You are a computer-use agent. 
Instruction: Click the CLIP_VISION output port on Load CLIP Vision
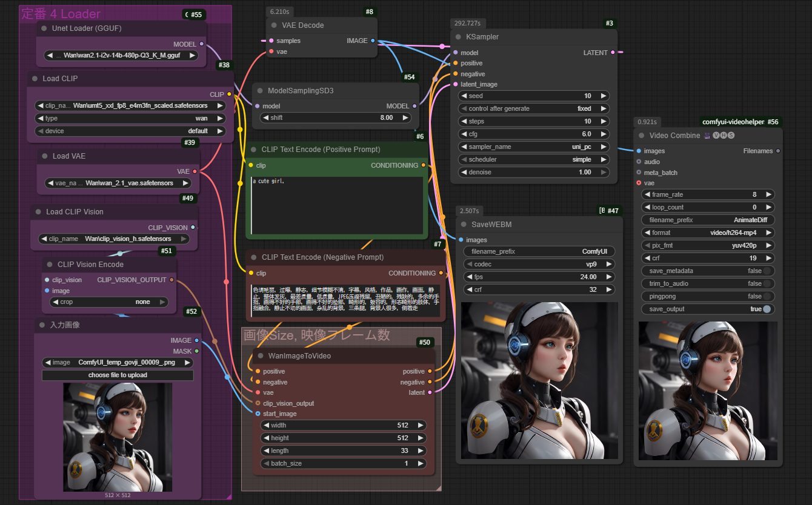pos(193,228)
